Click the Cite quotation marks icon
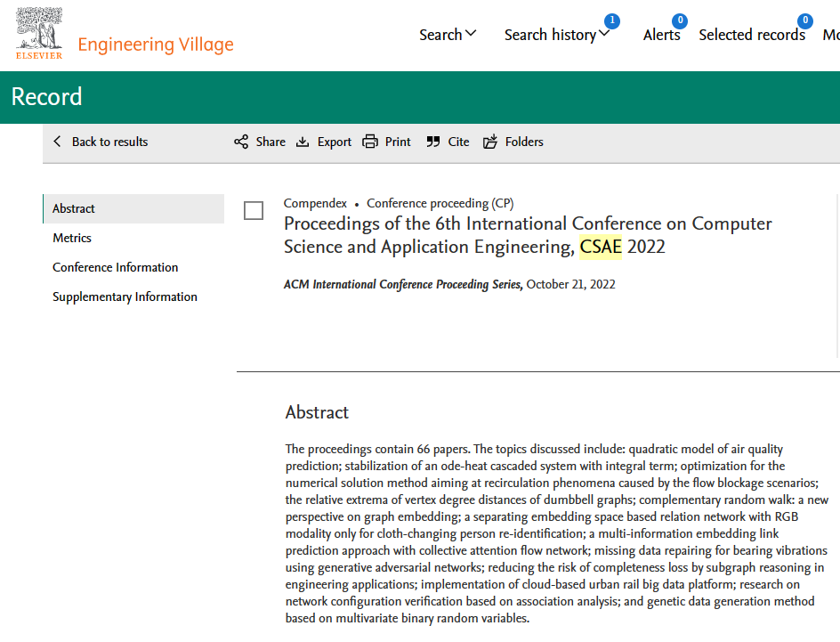 click(x=433, y=142)
